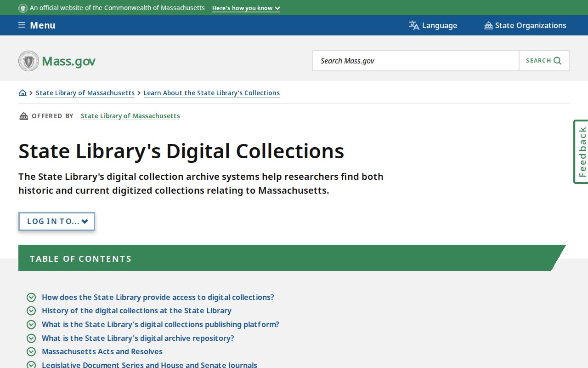Viewport: 588px width, 368px height.
Task: Click the Massachusetts state seal logo
Action: (x=28, y=61)
